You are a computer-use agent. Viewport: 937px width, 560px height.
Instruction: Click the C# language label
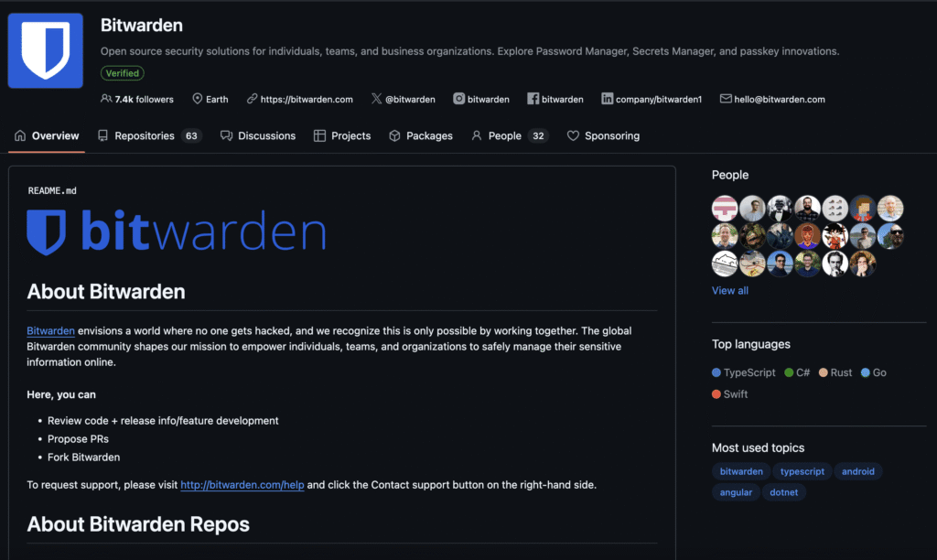tap(802, 372)
